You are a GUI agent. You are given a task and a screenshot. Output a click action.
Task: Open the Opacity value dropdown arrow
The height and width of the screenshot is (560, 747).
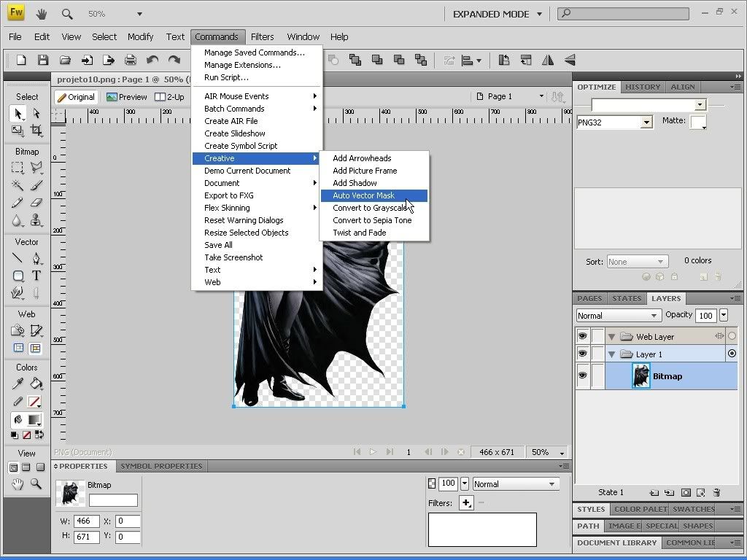click(724, 315)
